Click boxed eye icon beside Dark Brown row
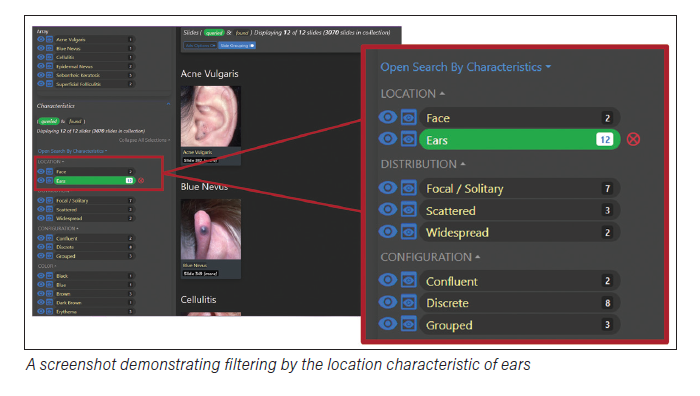The image size is (700, 396). [49, 303]
